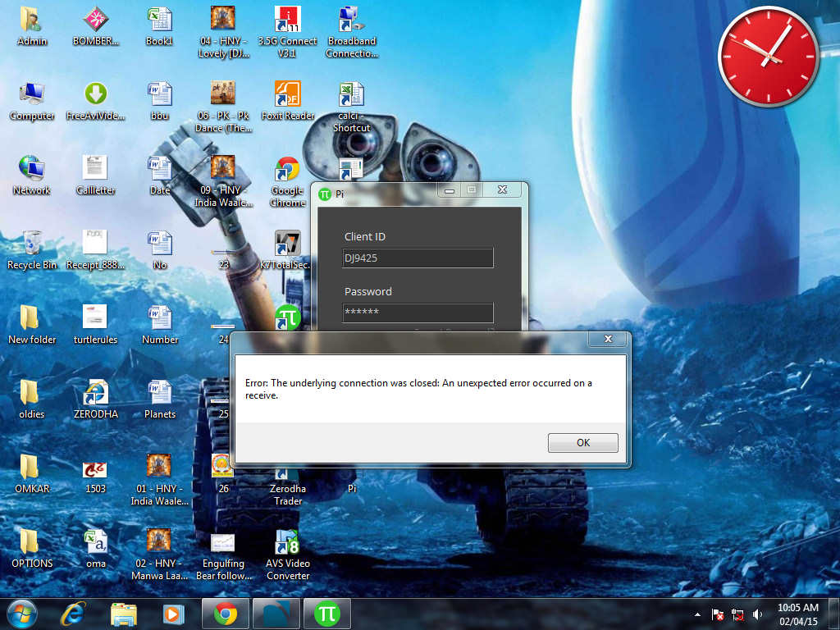Launch Internet Explorer from the taskbar

point(73,614)
